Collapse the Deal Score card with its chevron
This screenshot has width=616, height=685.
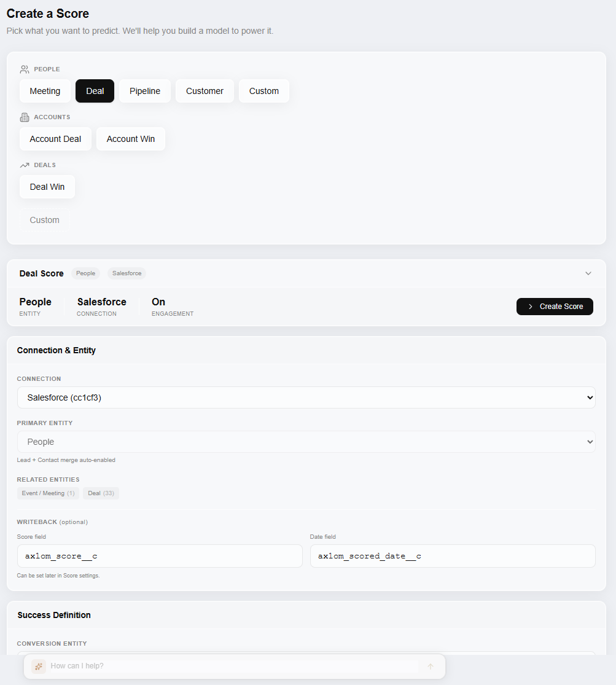[x=588, y=273]
